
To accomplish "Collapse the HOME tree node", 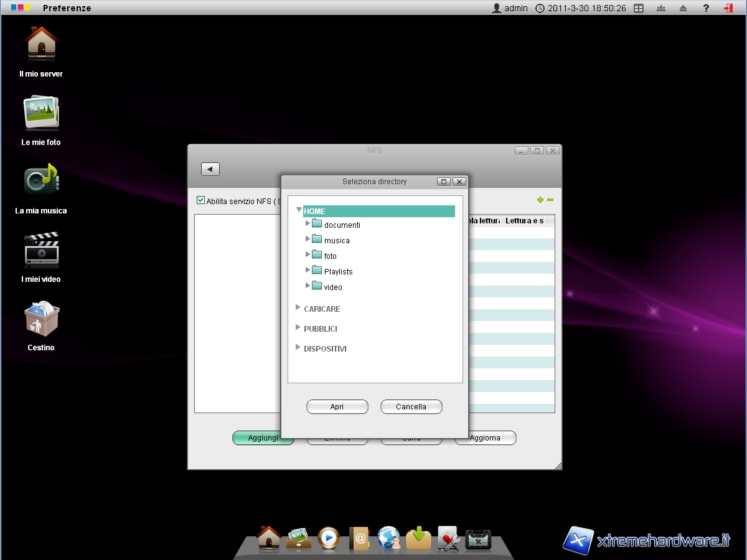I will click(x=299, y=210).
